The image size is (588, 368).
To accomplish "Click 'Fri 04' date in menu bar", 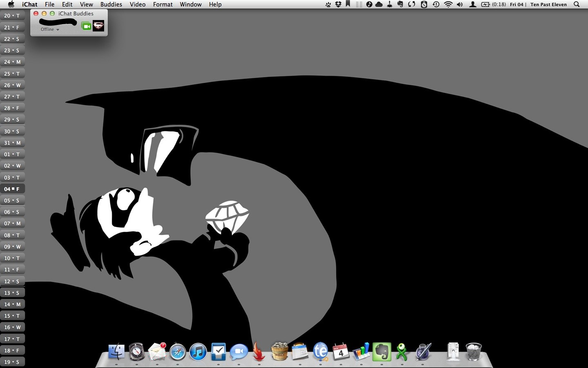I will [x=517, y=4].
